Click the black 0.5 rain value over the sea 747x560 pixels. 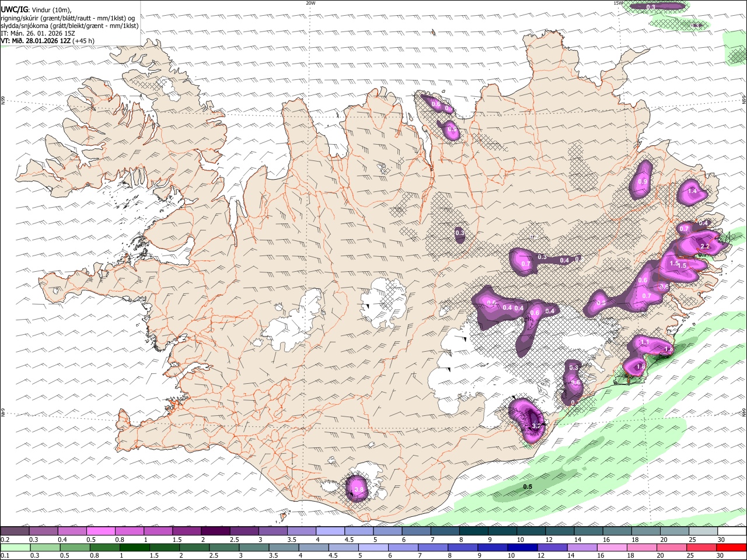[x=528, y=487]
